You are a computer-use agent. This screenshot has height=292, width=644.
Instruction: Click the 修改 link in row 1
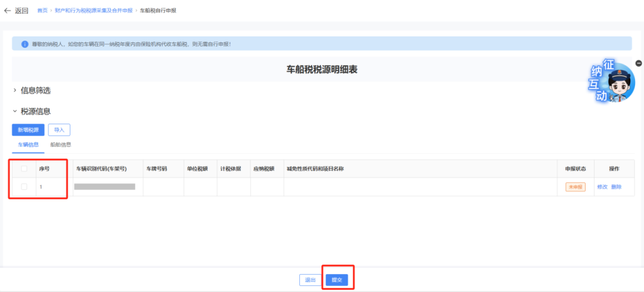[x=602, y=187]
